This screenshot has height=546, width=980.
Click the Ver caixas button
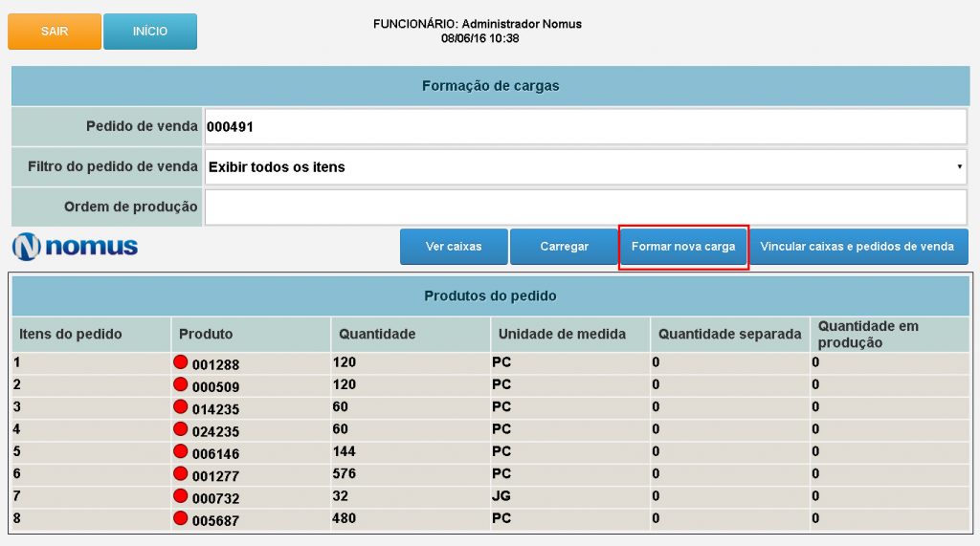pos(454,247)
